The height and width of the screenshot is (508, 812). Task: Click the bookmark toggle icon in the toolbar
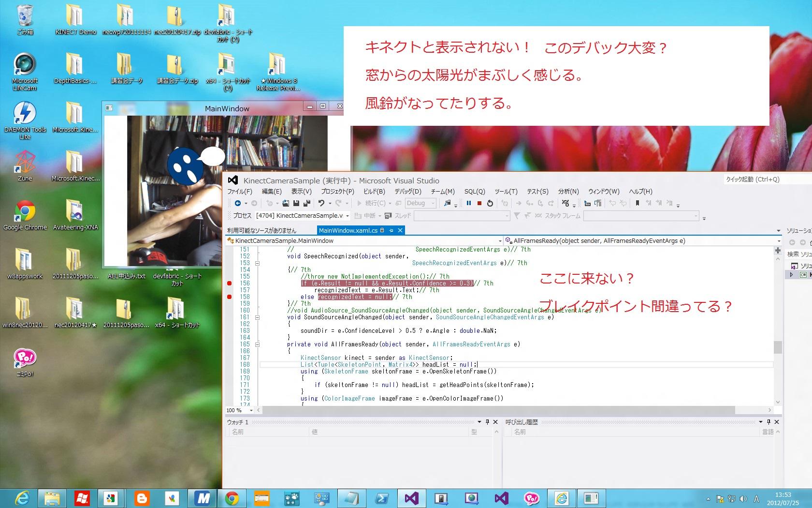click(637, 203)
